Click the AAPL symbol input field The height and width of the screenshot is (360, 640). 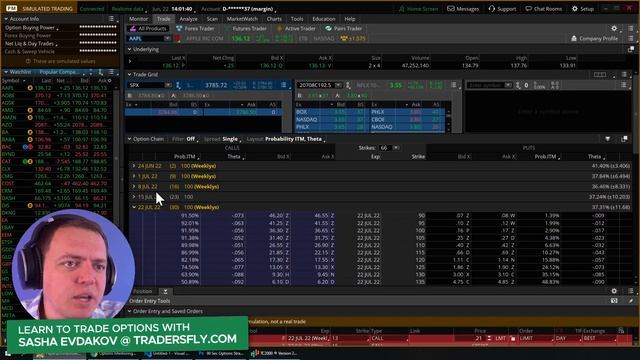coord(146,38)
